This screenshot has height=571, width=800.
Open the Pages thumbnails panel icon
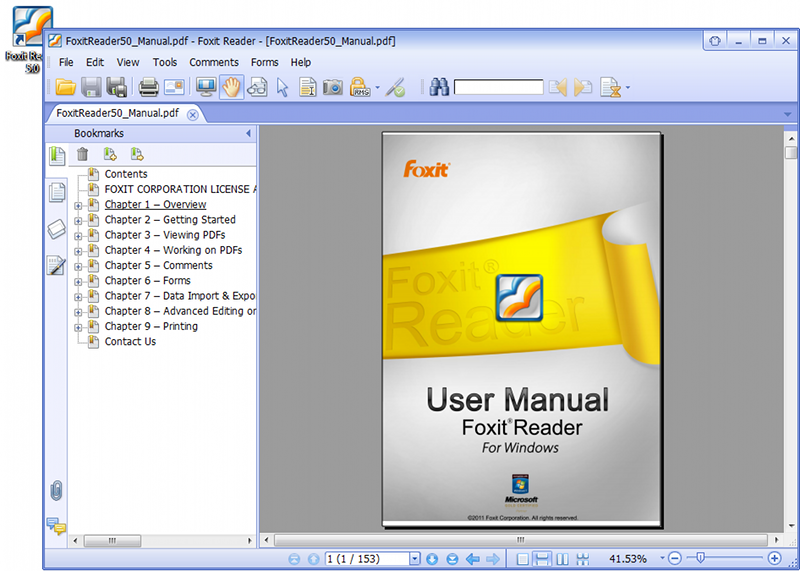(x=57, y=193)
